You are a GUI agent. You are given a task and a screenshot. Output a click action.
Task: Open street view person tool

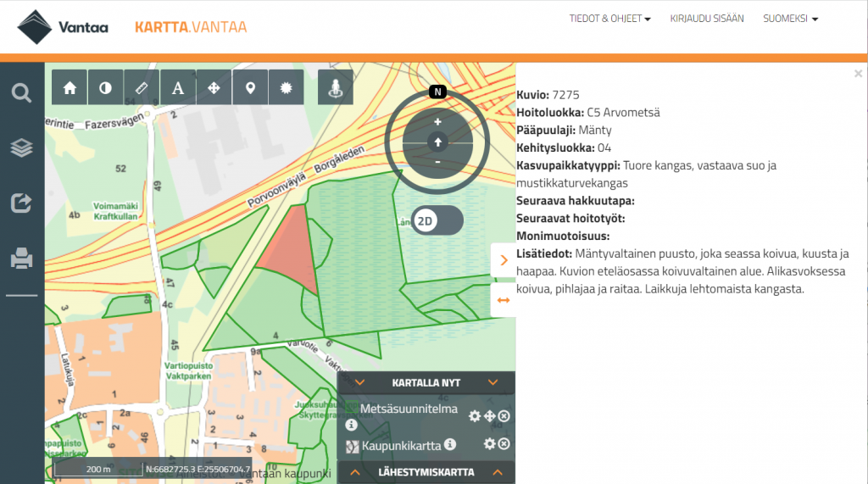click(x=336, y=87)
